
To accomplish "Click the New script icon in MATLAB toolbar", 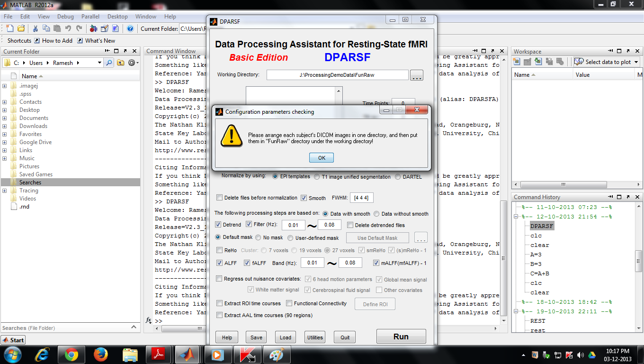I will [9, 28].
